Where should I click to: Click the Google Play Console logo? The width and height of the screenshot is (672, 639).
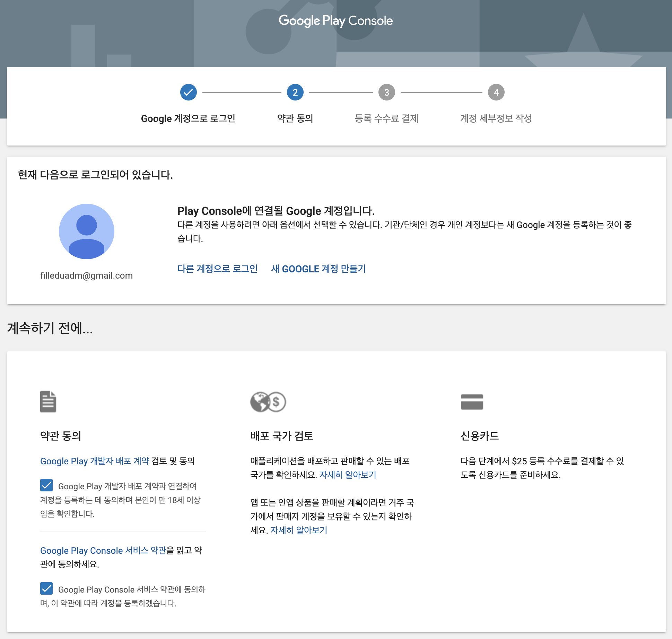click(x=335, y=21)
